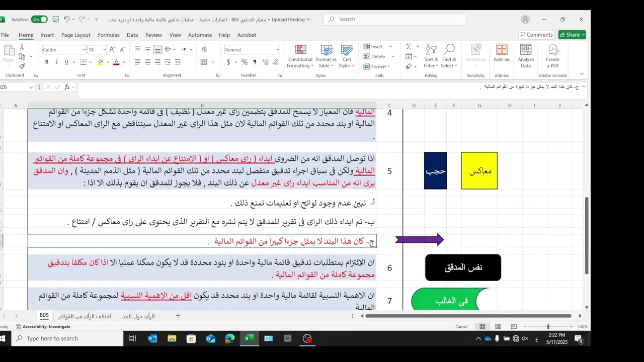Click the Borders icon

coord(84,62)
